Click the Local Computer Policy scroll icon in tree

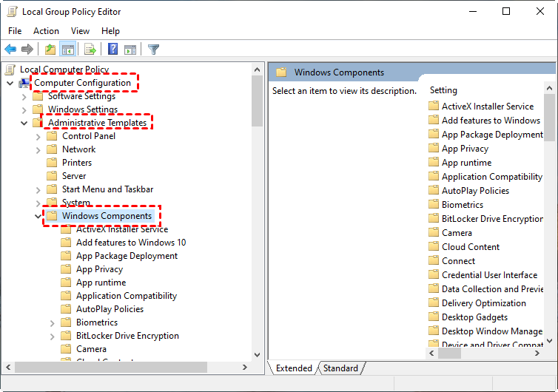[x=10, y=70]
